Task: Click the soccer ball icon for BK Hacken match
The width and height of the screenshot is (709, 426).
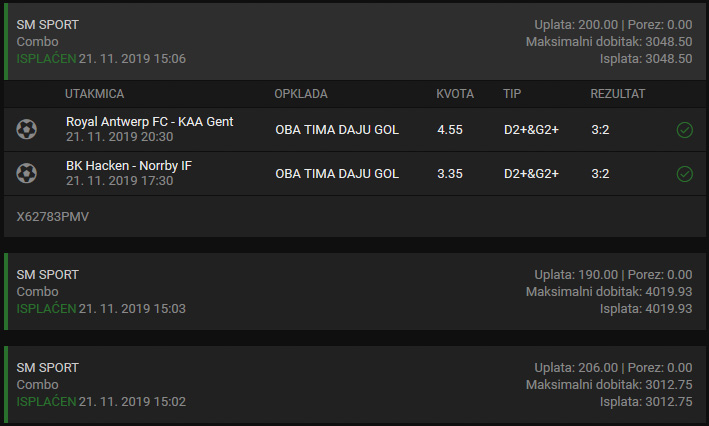Action: coord(27,173)
